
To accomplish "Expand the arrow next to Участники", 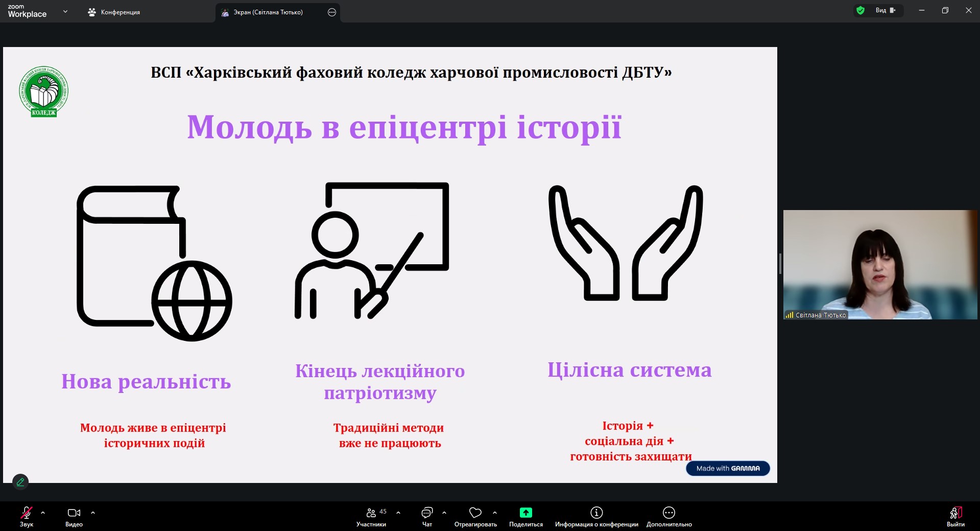I will [x=398, y=512].
